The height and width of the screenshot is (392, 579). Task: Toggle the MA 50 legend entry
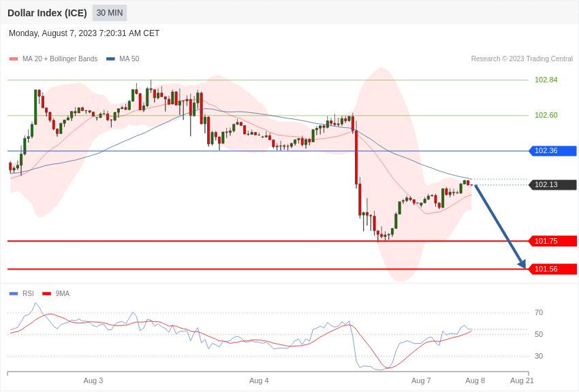(123, 59)
